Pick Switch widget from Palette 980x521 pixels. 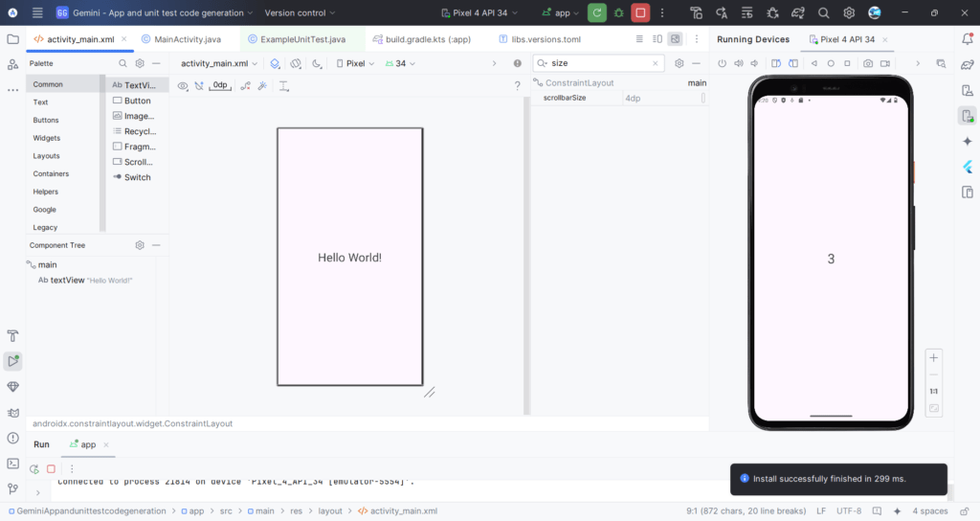[132, 177]
